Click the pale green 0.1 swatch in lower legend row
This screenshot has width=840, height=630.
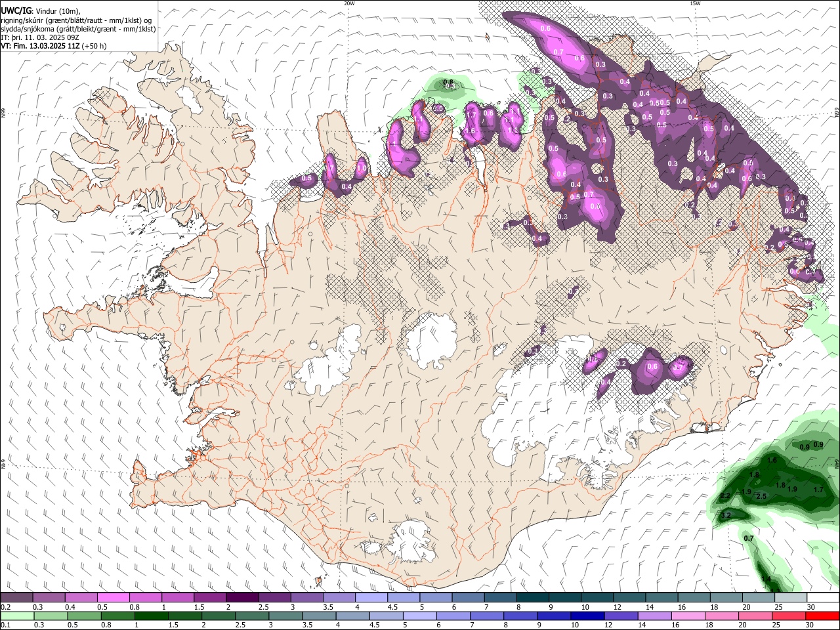coord(16,616)
